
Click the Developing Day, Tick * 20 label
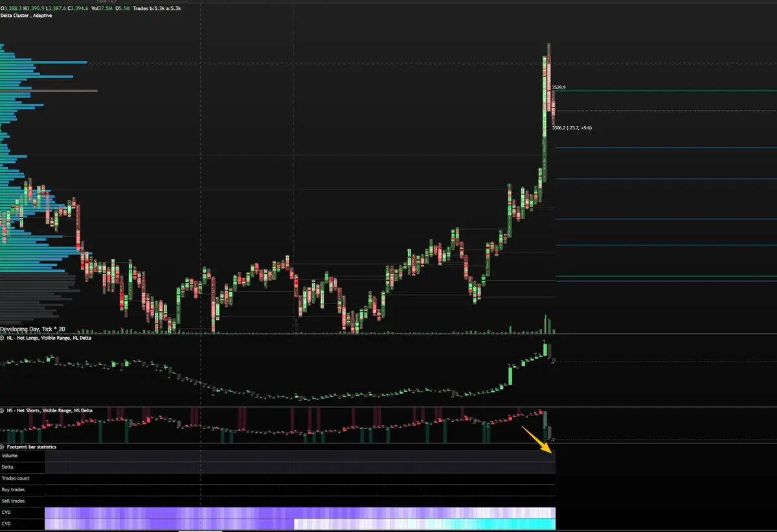click(33, 329)
